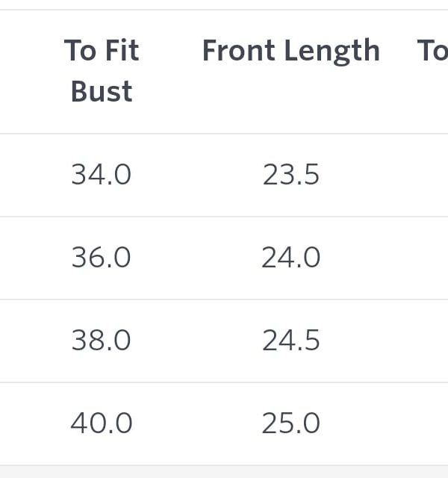
Task: Click the gray strip below the table
Action: tap(224, 472)
